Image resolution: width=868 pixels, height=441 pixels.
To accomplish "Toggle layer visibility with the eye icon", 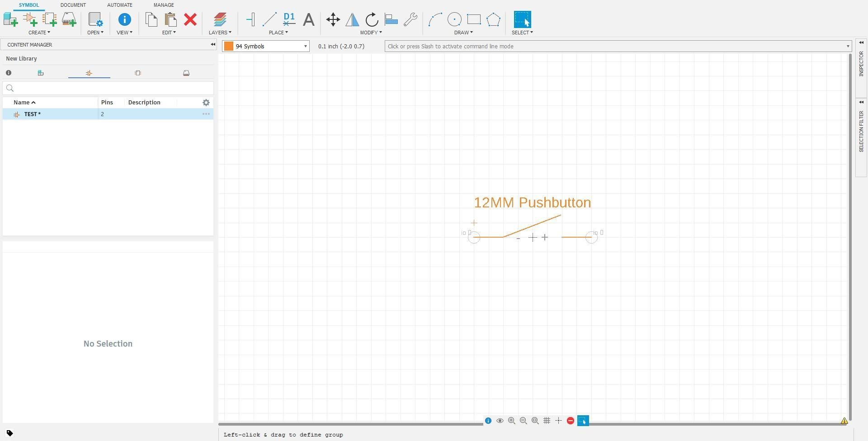I will coord(500,420).
